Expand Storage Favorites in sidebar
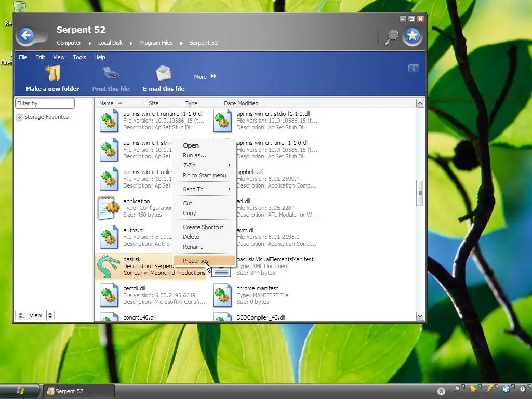 point(19,117)
